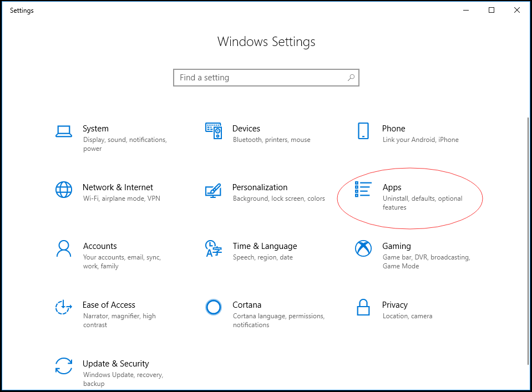Click the Apps list icon
The image size is (532, 392).
coord(363,189)
